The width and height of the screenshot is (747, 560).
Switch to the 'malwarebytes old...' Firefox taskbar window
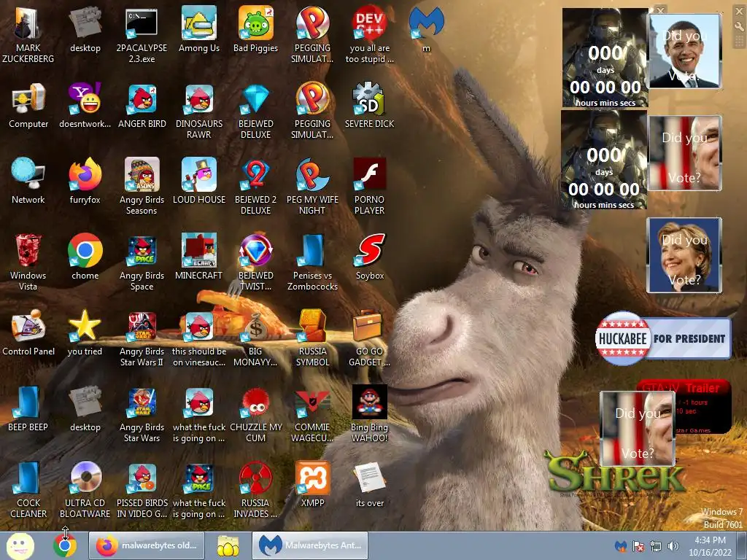[146, 545]
